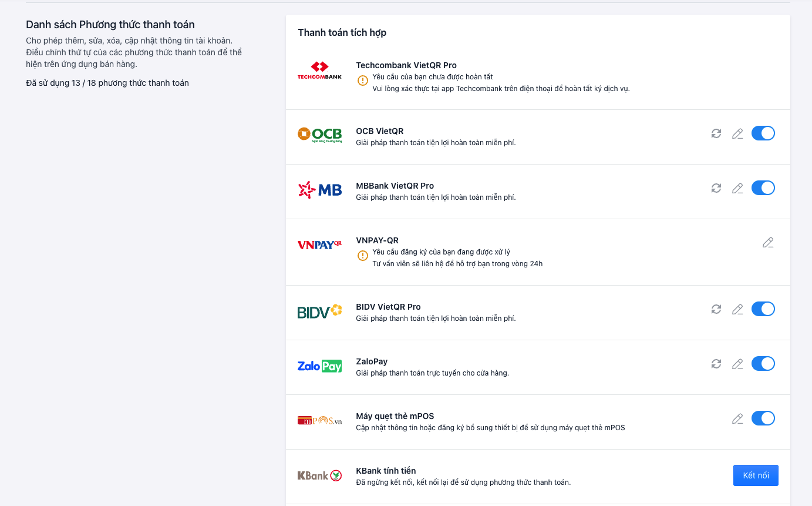Sync the BIDV VietQR Pro method
812x506 pixels.
click(x=716, y=309)
